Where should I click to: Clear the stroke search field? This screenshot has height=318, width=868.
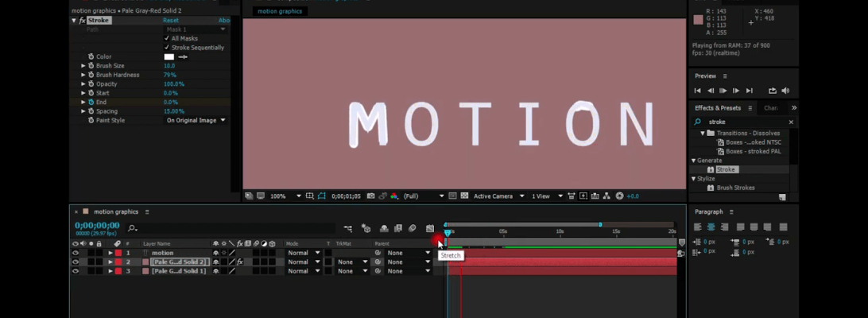pyautogui.click(x=791, y=122)
